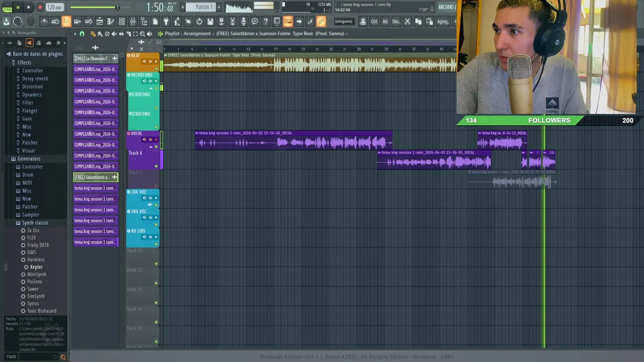
Task: Click the plugin plug icon in toolbar
Action: tap(166, 21)
